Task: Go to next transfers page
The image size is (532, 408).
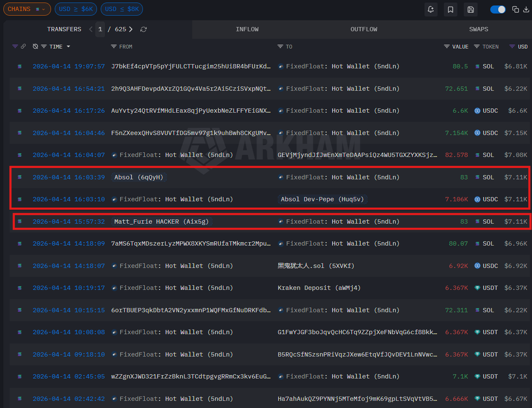Action: click(131, 29)
